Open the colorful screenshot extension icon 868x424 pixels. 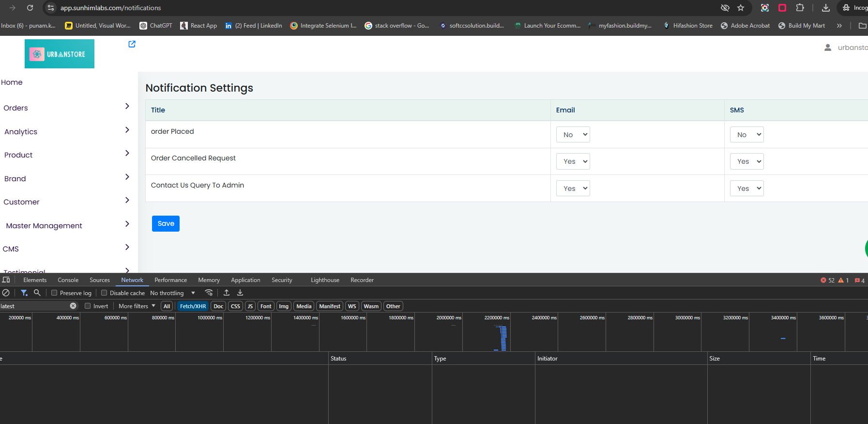coord(765,8)
